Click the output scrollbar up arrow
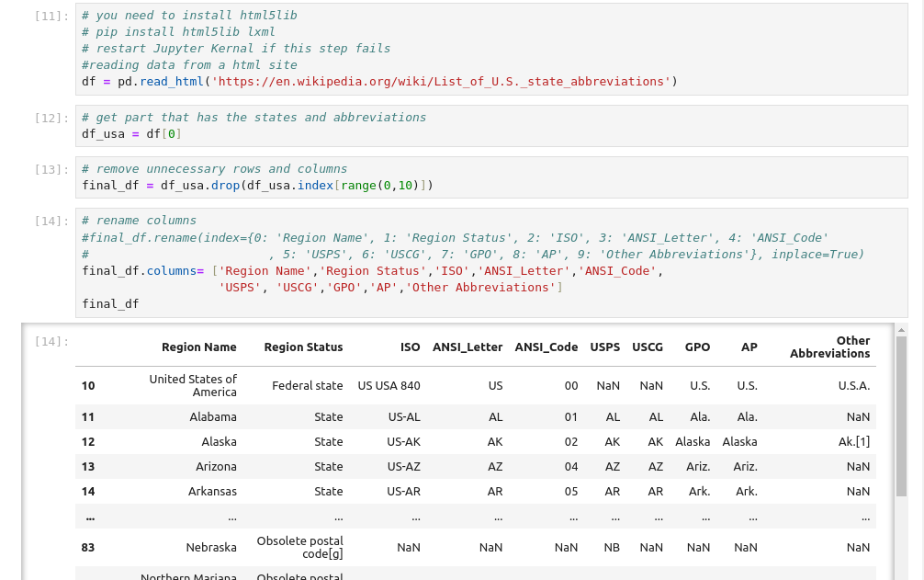 pos(901,330)
